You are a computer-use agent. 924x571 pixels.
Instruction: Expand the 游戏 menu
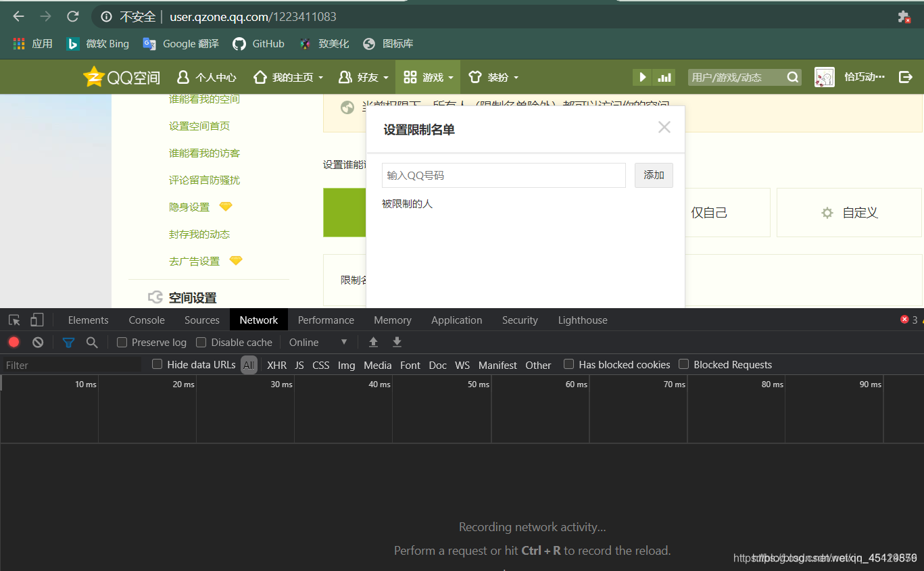click(x=429, y=77)
